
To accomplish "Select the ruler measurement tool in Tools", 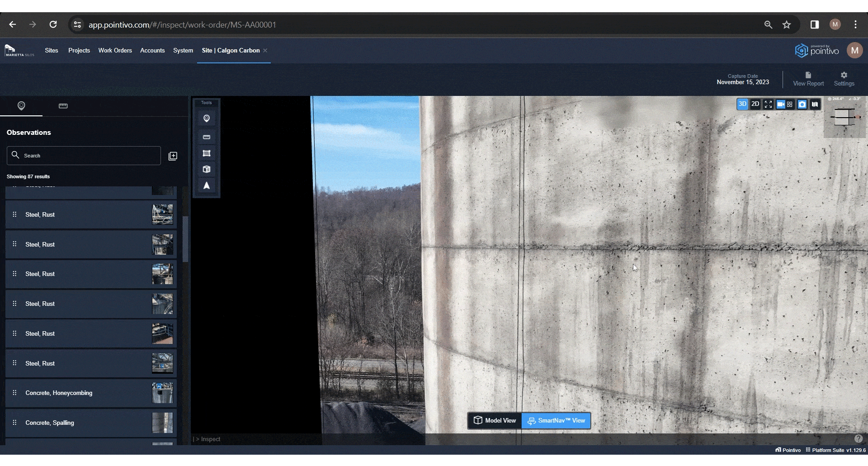I will coord(207,137).
